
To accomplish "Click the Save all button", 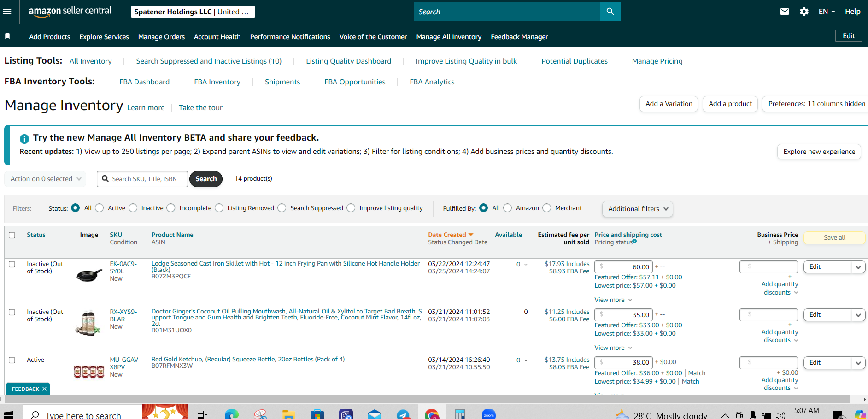I will (x=834, y=238).
